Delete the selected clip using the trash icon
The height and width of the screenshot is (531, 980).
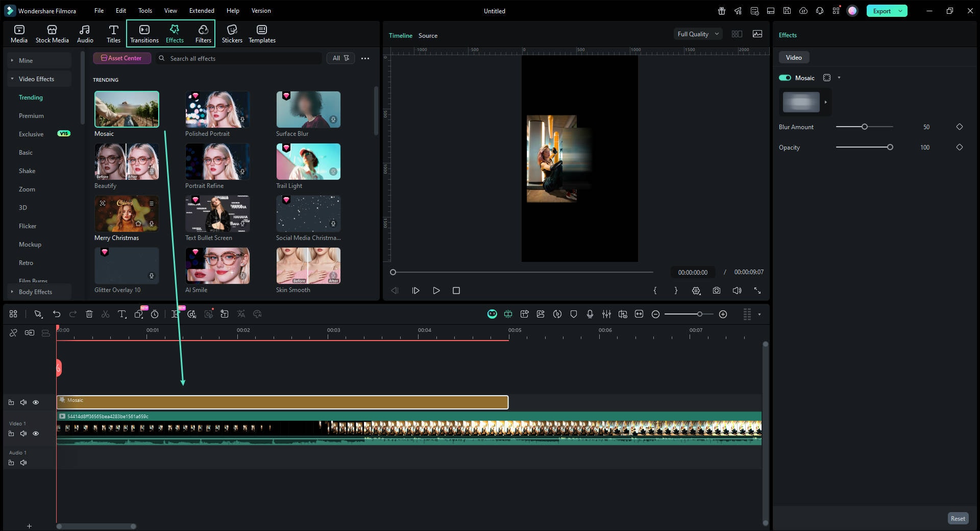(89, 314)
